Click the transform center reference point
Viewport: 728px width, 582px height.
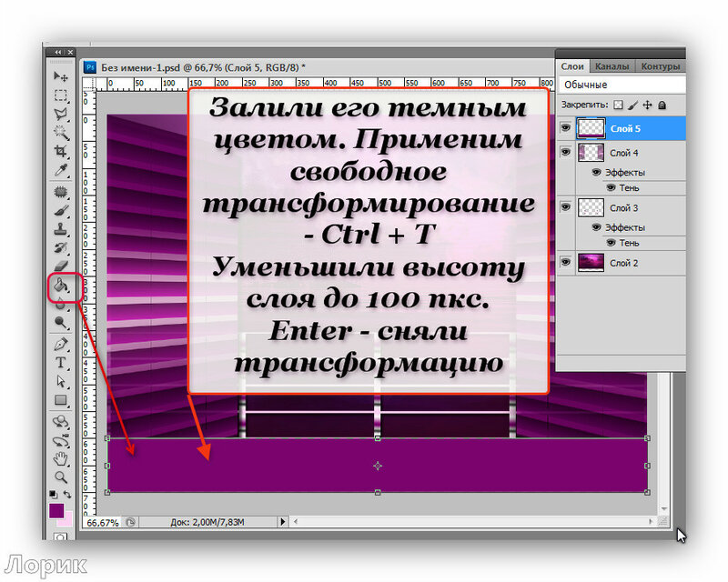378,466
